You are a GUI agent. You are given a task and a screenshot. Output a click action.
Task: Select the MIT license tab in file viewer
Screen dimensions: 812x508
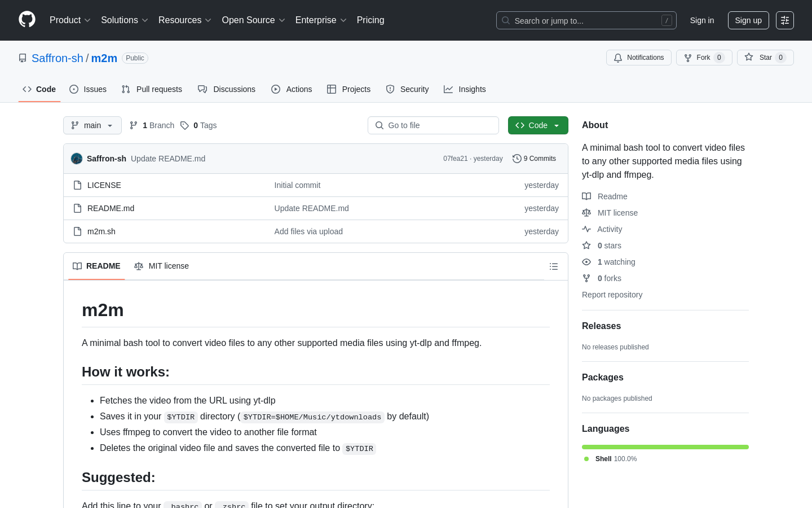(x=161, y=266)
